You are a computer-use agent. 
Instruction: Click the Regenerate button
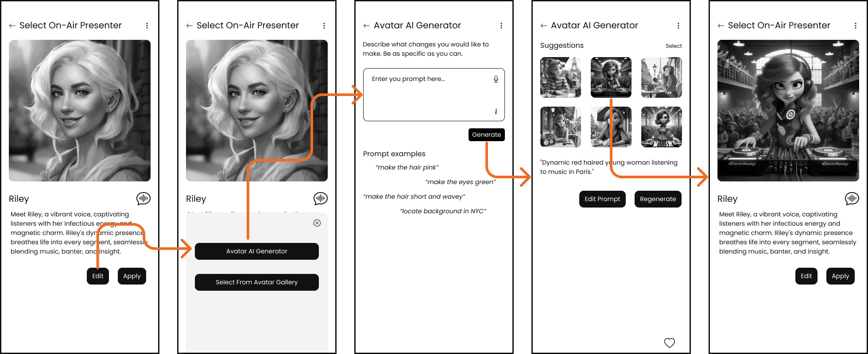pyautogui.click(x=658, y=199)
